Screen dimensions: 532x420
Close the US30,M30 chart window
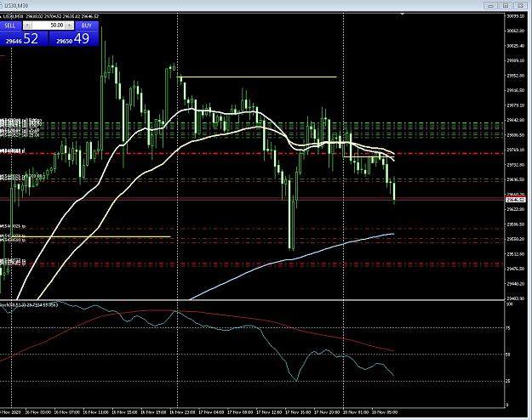tap(520, 5)
